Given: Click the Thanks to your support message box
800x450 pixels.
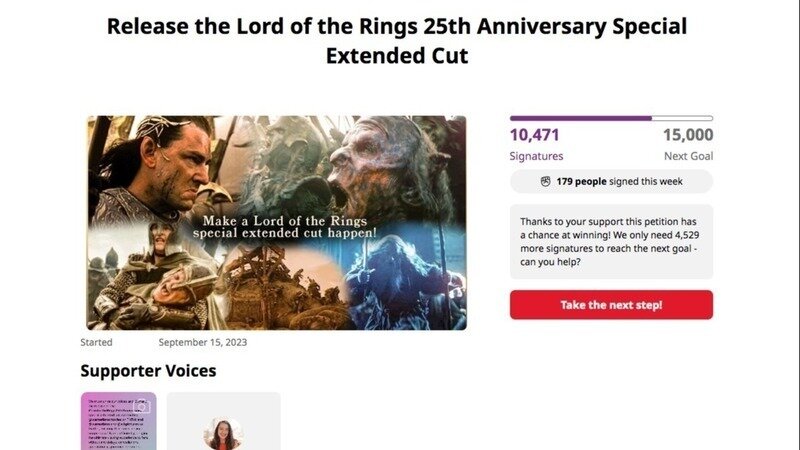Looking at the screenshot, I should [611, 242].
